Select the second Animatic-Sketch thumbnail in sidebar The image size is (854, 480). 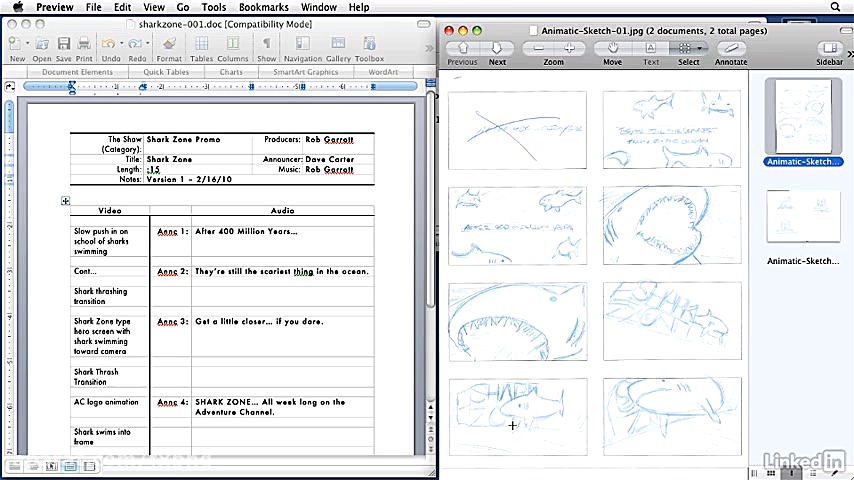click(x=803, y=216)
